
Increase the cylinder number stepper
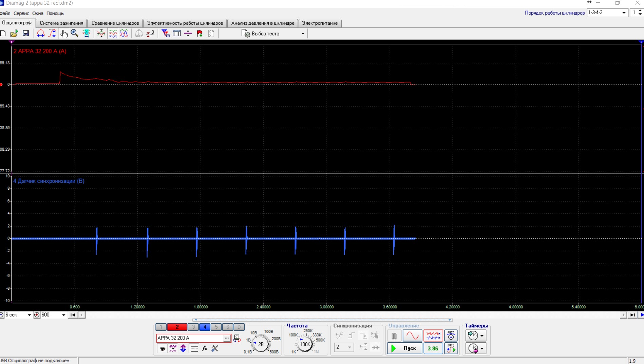(640, 11)
